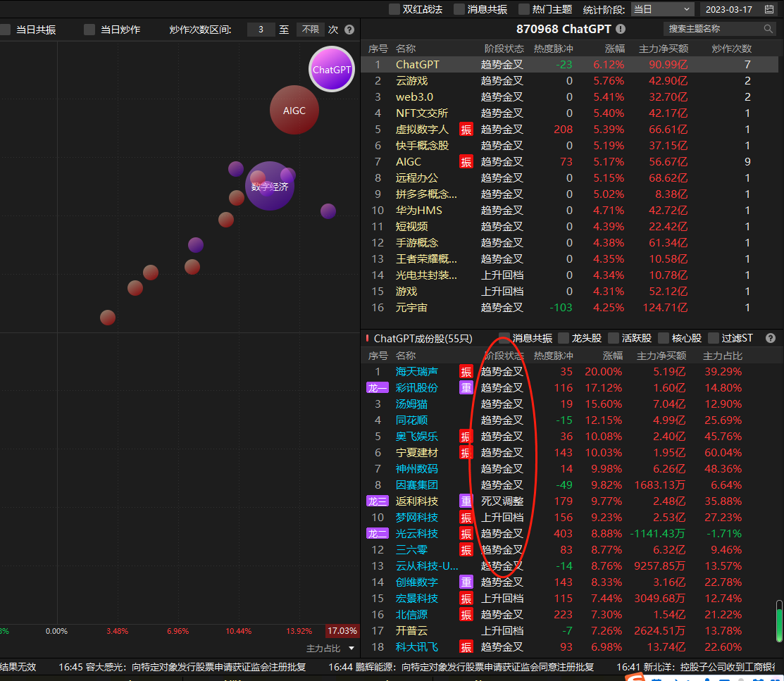Click the 振 badge beside 宁夏建材
The image size is (784, 681).
pyautogui.click(x=466, y=453)
